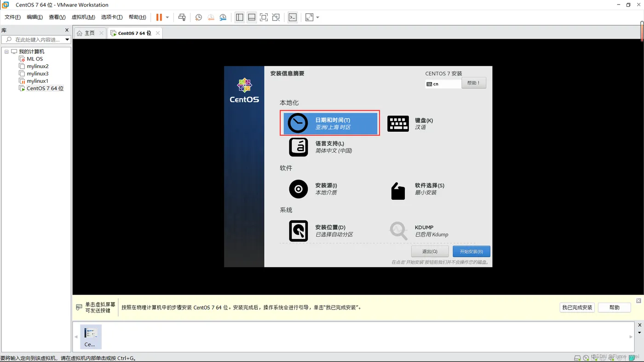
Task: Open the 文件(F) menu
Action: point(12,17)
